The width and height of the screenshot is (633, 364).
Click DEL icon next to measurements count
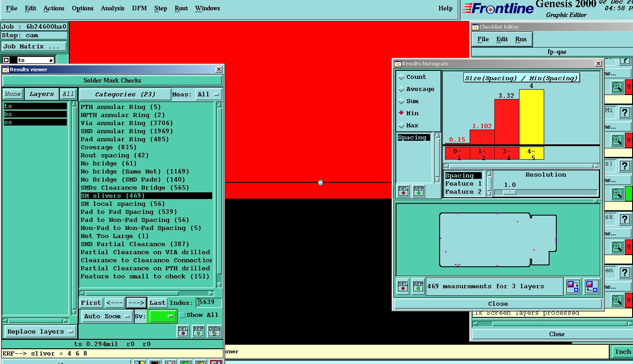[x=403, y=286]
